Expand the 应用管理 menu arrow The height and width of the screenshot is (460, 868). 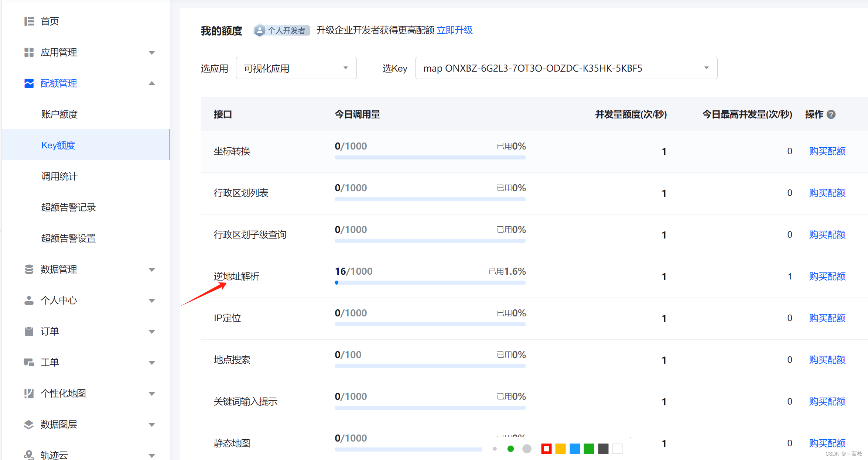[152, 52]
